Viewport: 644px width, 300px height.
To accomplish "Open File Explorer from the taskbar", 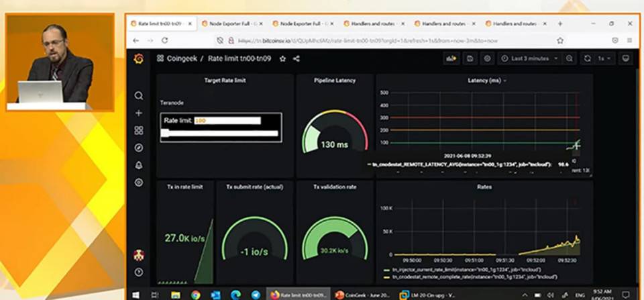I will (x=176, y=295).
